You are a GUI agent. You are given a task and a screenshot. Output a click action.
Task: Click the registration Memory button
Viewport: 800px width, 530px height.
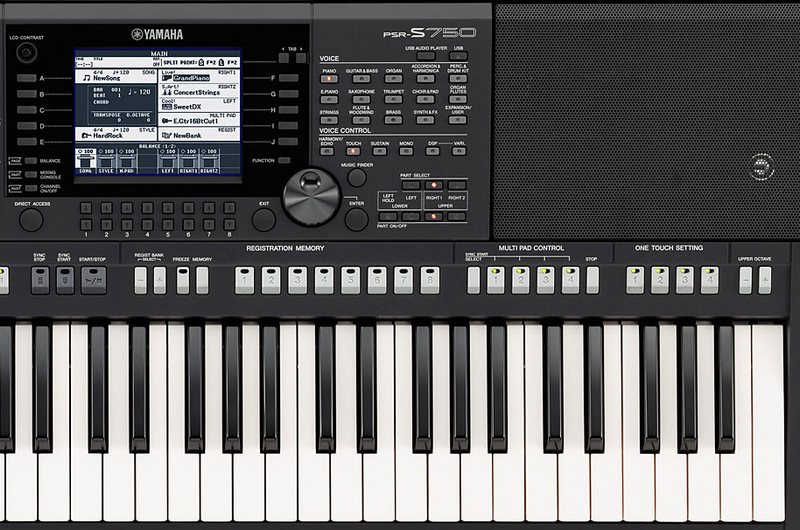point(202,280)
